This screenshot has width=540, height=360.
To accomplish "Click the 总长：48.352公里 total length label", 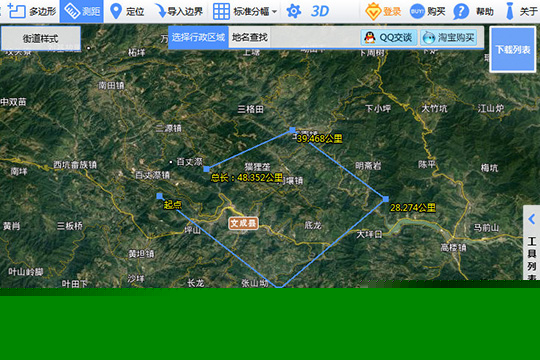I will point(247,178).
